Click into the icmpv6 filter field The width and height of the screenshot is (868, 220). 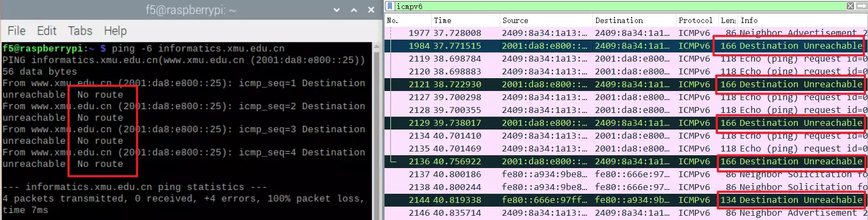click(x=615, y=6)
